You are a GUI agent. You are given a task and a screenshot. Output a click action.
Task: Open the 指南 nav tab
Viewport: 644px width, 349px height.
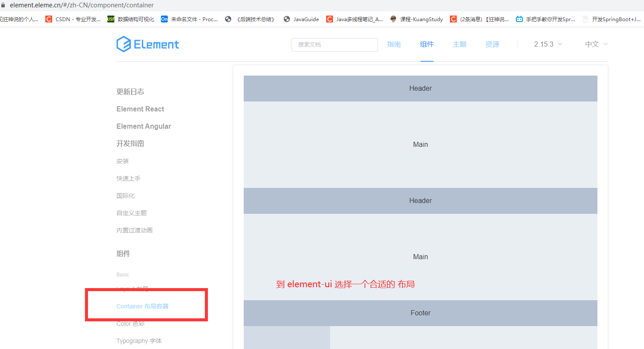394,44
